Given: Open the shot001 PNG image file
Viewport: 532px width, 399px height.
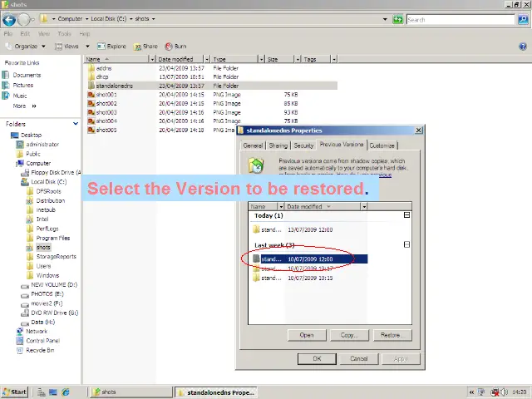Looking at the screenshot, I should tap(106, 95).
